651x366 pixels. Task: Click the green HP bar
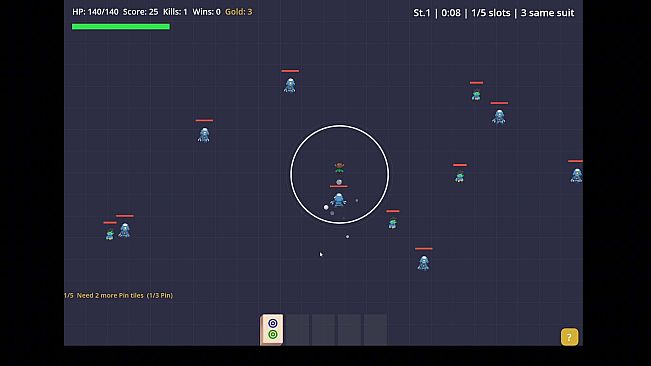pyautogui.click(x=121, y=27)
